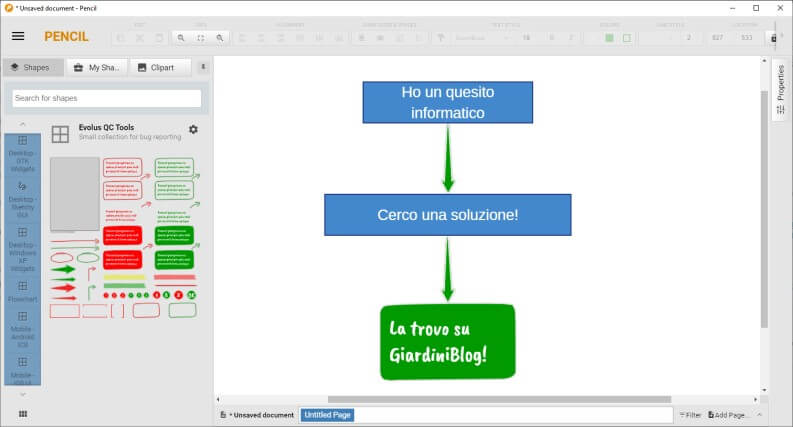Click the Cut icon in Edit group
793x427 pixels.
[140, 38]
